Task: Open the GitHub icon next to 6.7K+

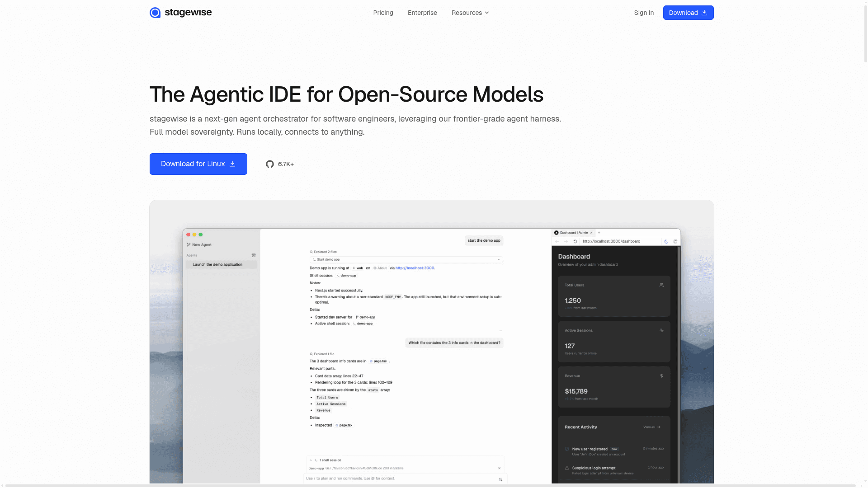Action: 270,164
